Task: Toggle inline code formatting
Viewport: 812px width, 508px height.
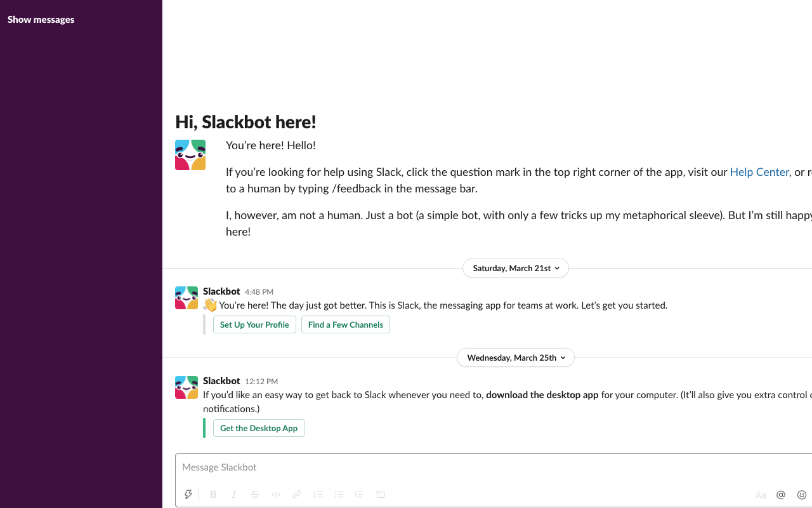Action: (x=276, y=494)
